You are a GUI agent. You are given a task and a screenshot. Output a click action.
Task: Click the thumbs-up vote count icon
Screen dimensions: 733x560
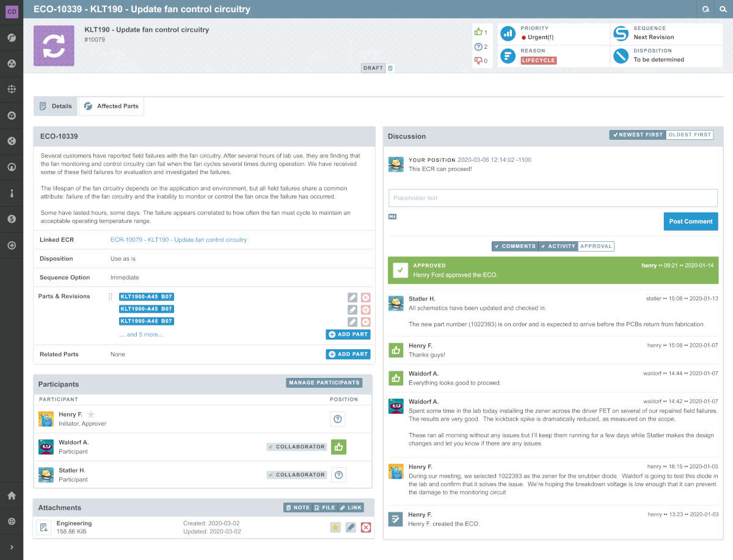click(x=478, y=32)
